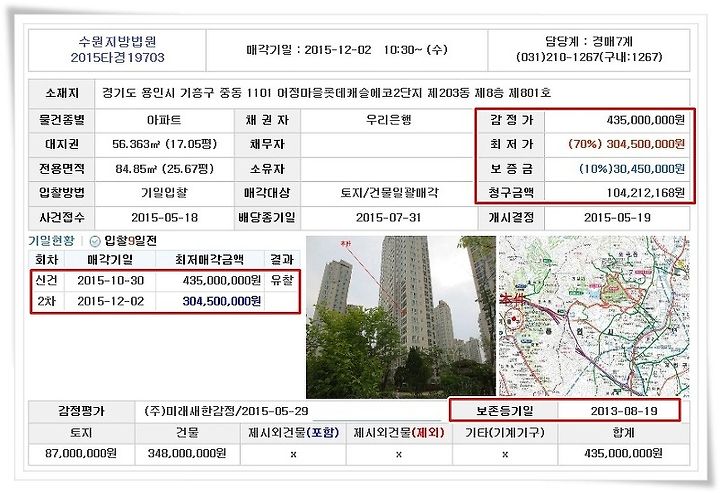Click 입찰9일전 status text
The height and width of the screenshot is (493, 720).
click(130, 241)
